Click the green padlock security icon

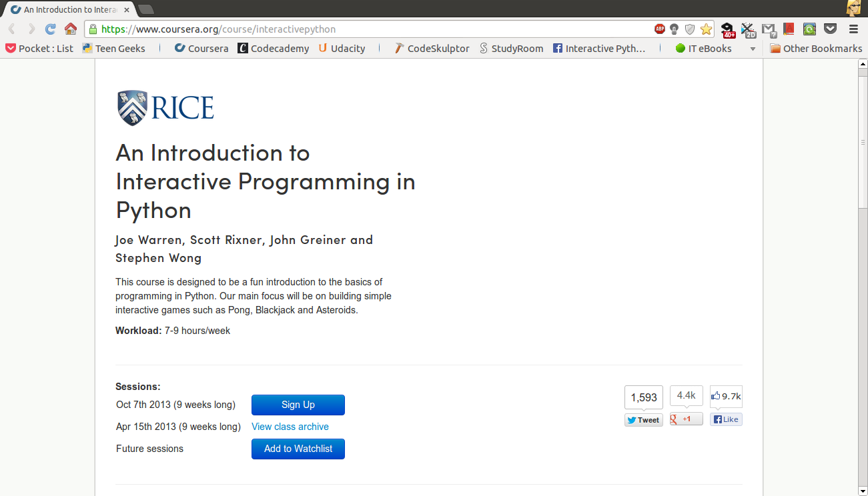[93, 29]
